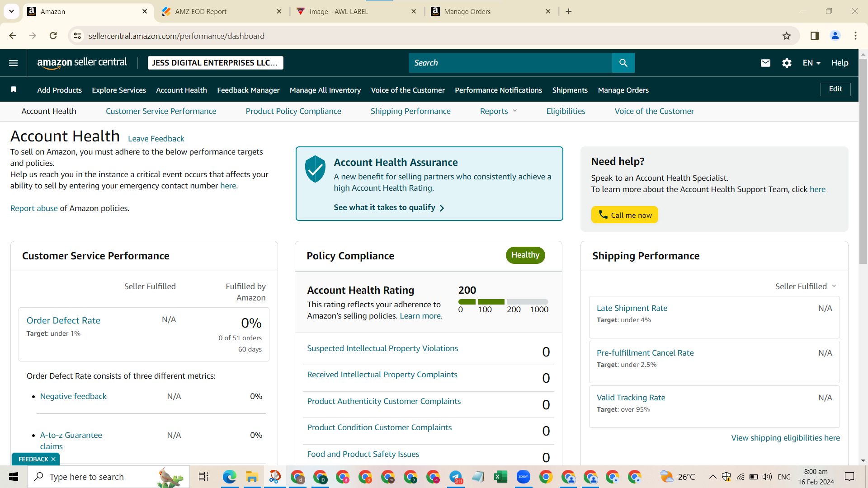This screenshot has width=868, height=488.
Task: Click the Windows Type here to search box
Action: tap(108, 477)
